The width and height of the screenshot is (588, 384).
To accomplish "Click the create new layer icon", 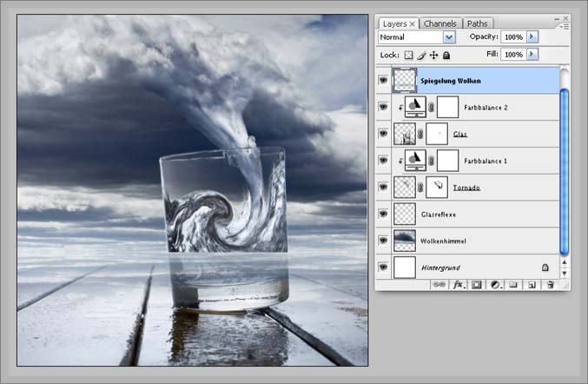I will click(x=531, y=284).
